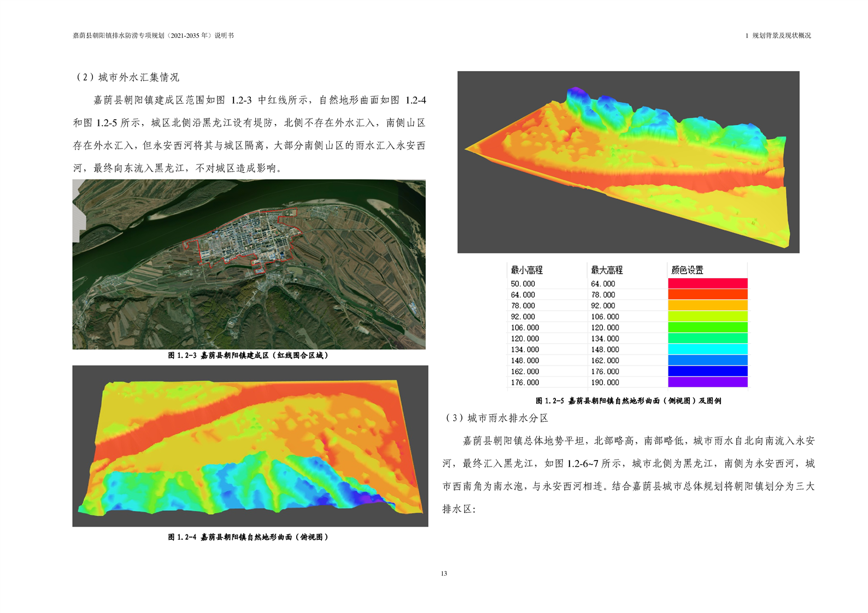Click the 最小高程 column header
This screenshot has width=868, height=613.
point(526,270)
